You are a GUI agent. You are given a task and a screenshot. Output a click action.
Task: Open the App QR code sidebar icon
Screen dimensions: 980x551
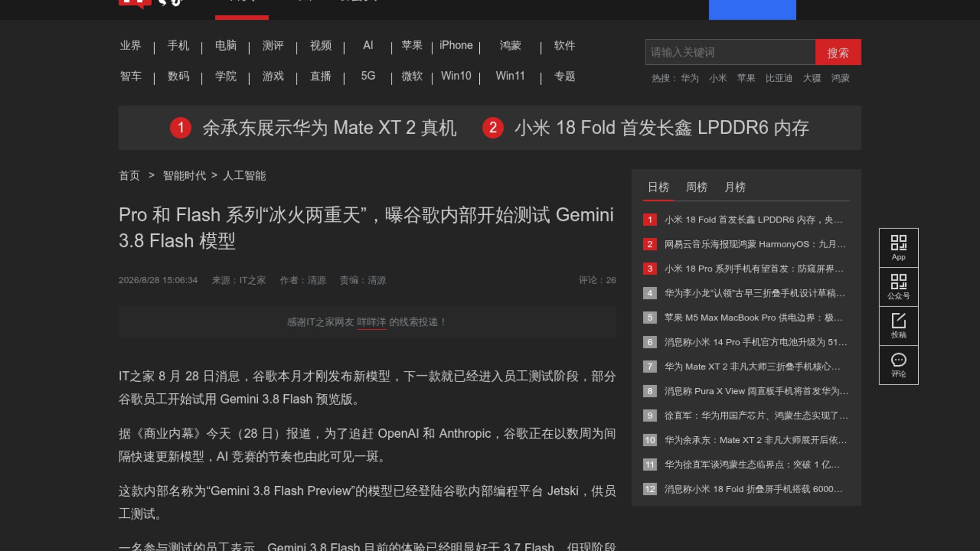click(x=898, y=248)
